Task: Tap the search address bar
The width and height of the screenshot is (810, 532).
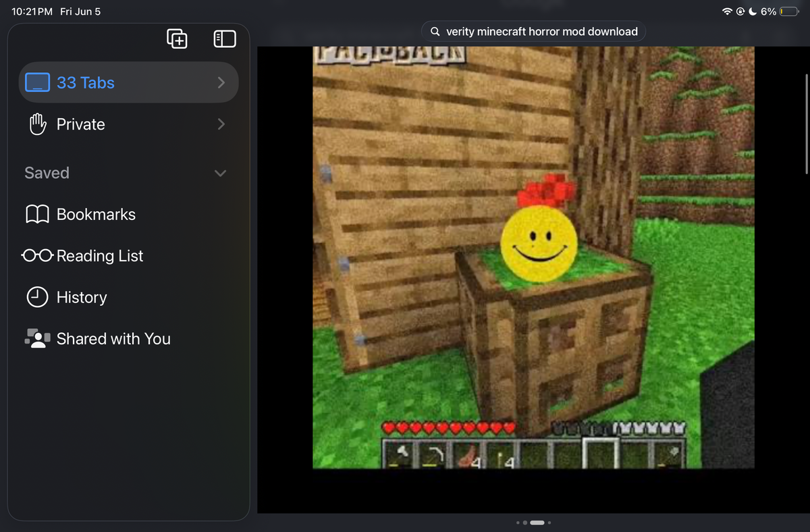Action: [533, 32]
